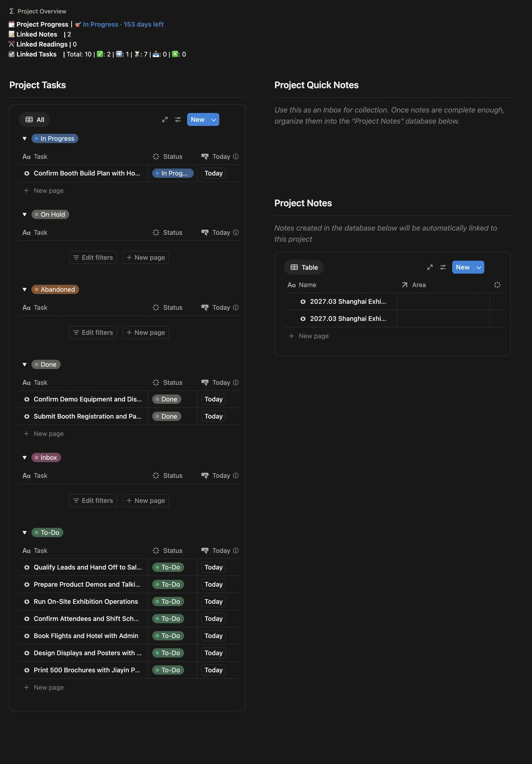Collapse the Inbox group
Image resolution: width=532 pixels, height=764 pixels.
[x=25, y=457]
